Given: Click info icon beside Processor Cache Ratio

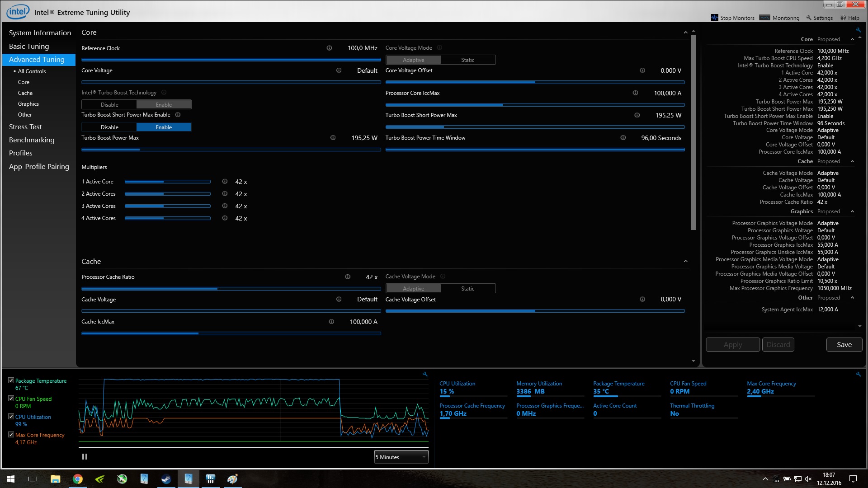Looking at the screenshot, I should click(348, 277).
